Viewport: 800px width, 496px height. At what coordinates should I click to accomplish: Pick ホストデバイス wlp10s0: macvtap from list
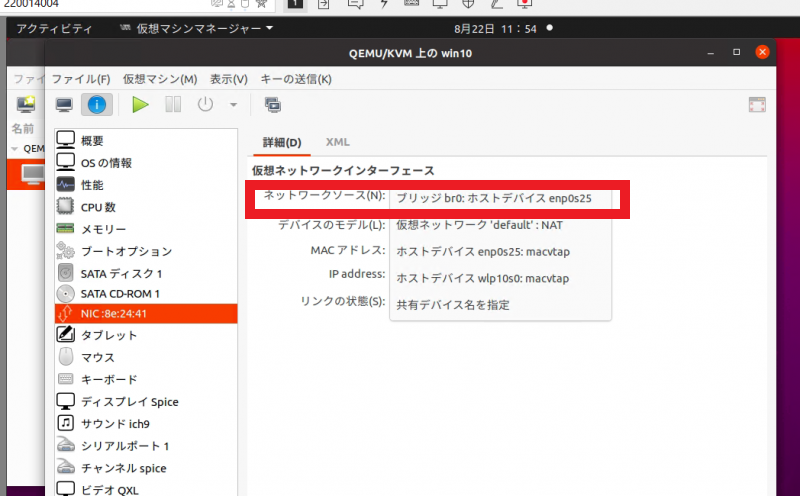482,278
